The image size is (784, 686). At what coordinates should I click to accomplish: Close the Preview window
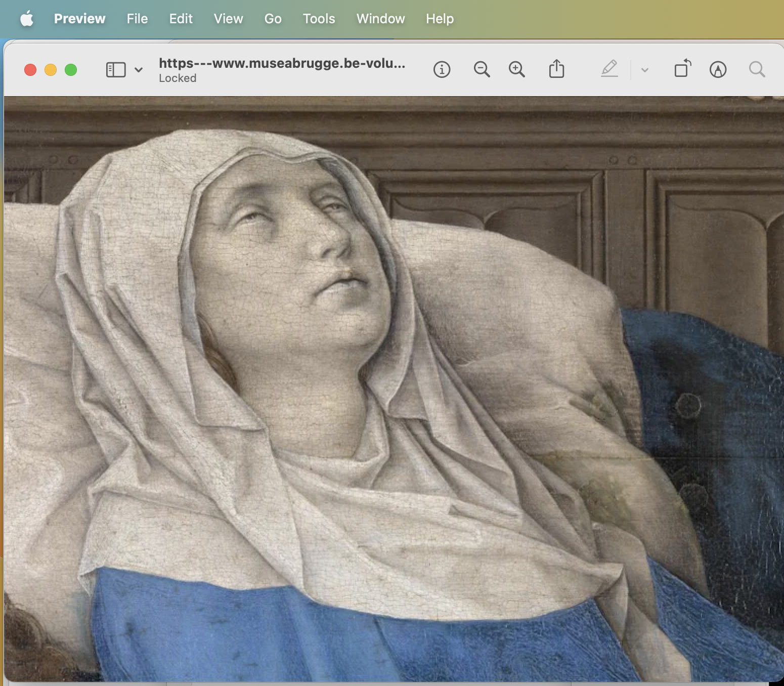coord(30,70)
